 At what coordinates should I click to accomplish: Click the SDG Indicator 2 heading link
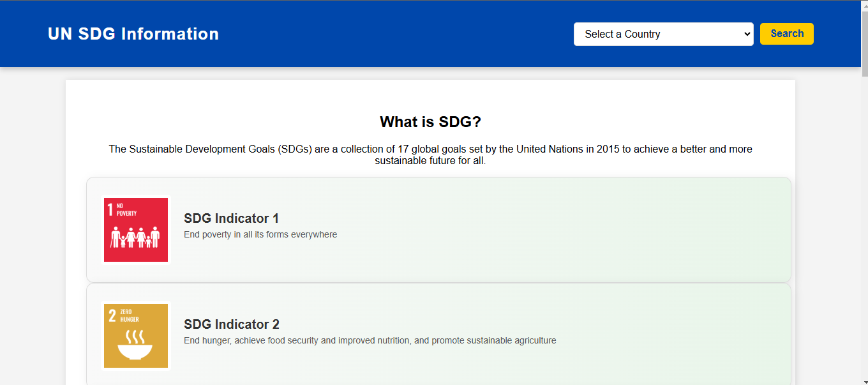click(x=231, y=324)
